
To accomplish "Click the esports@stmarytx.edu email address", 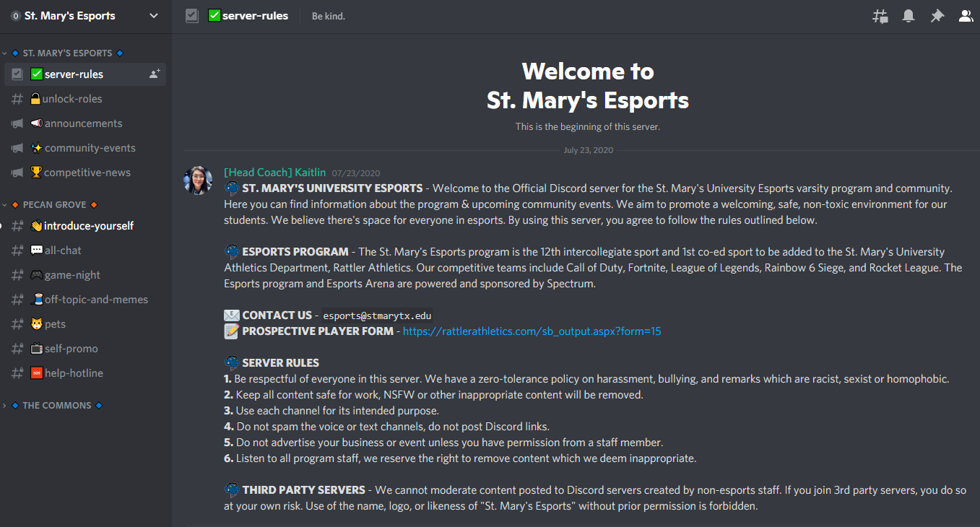I will (376, 315).
